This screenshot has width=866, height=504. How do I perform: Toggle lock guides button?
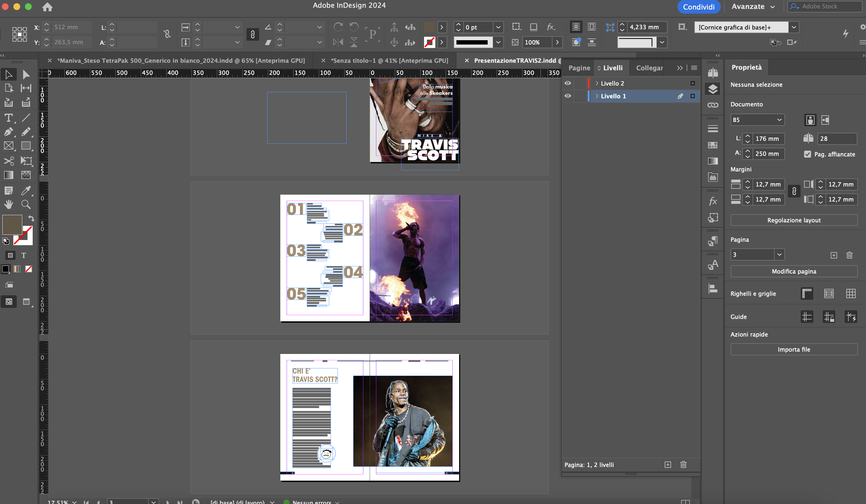(x=829, y=317)
